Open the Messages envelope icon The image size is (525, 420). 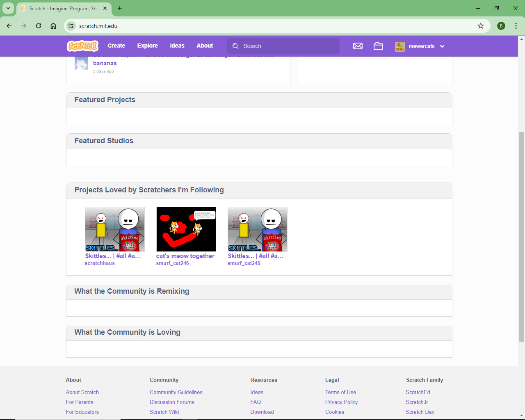[x=358, y=46]
